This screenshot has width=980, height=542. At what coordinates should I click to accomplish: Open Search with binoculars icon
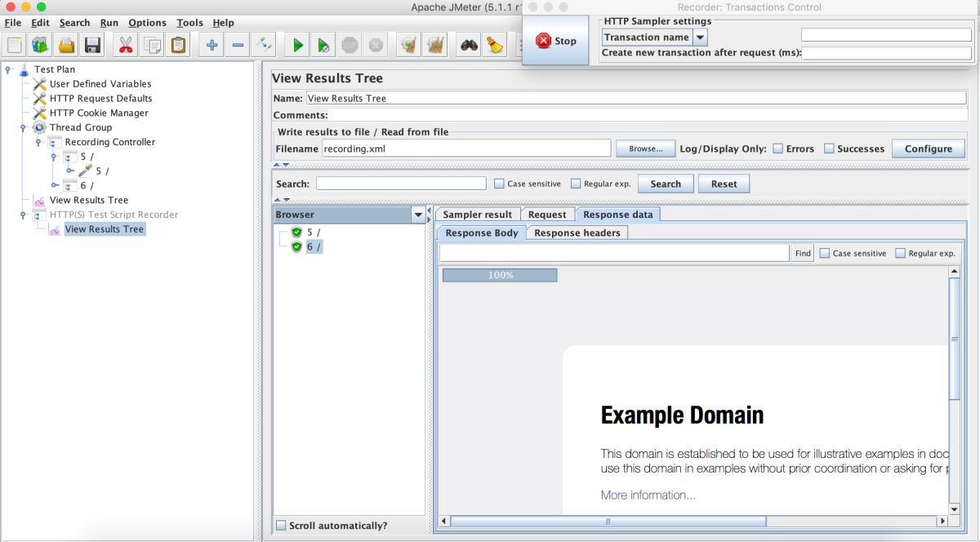(469, 45)
